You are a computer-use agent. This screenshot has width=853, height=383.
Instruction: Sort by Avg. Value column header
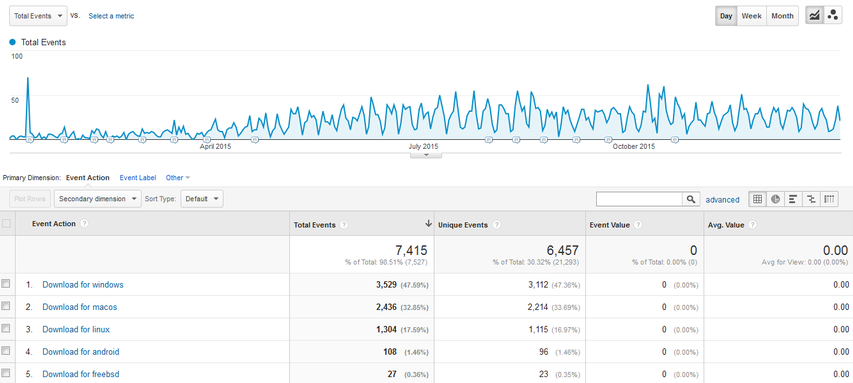coord(727,225)
